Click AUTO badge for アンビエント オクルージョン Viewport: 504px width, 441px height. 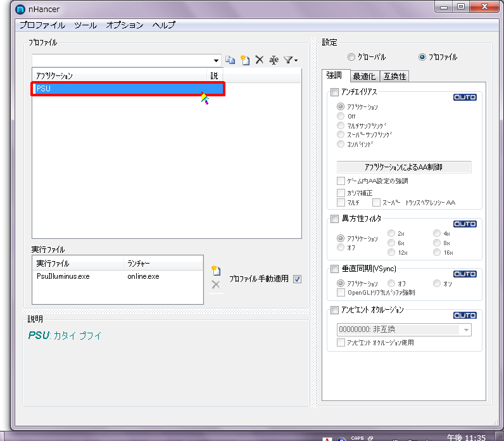[465, 316]
